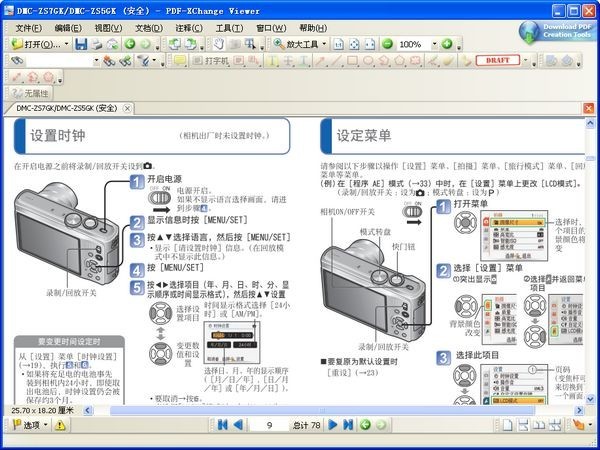This screenshot has width=600, height=450.
Task: Select the DMC-ZS7GK/DMC-ZS5GK document tab
Action: (67, 108)
